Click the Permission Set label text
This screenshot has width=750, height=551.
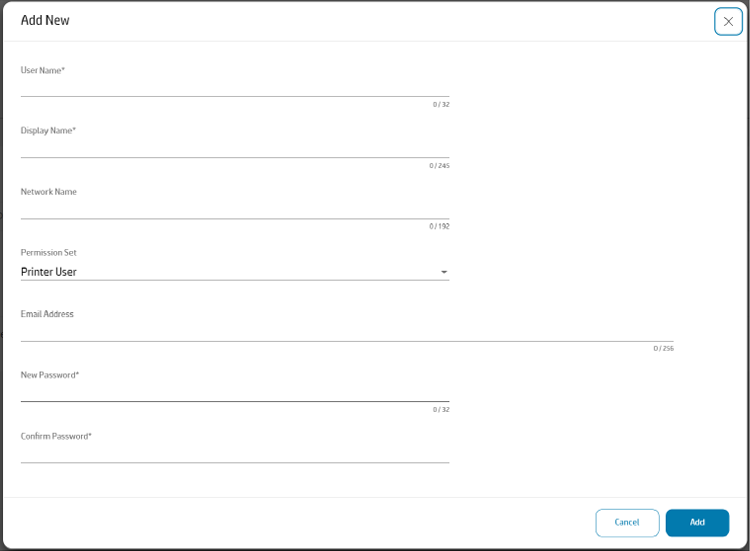48,253
